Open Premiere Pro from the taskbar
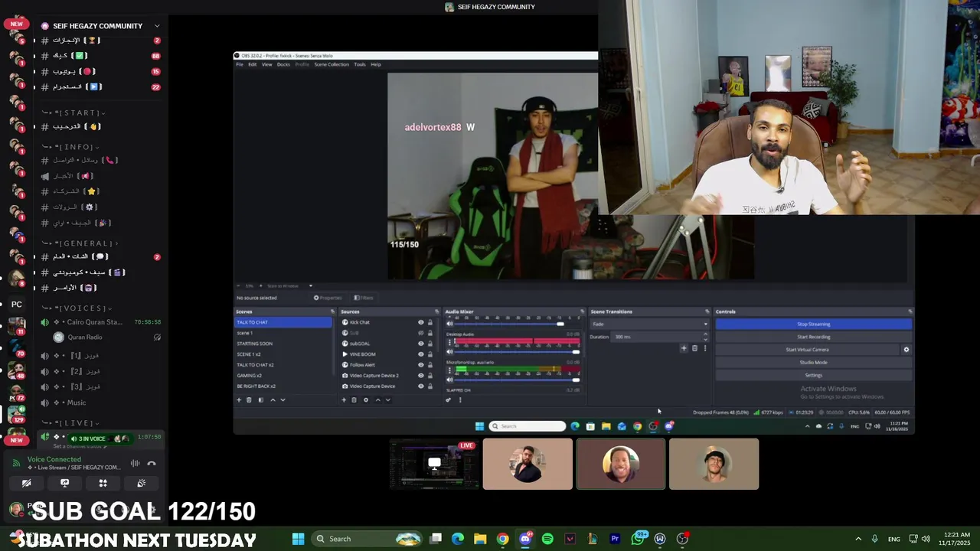This screenshot has width=980, height=551. (x=615, y=539)
